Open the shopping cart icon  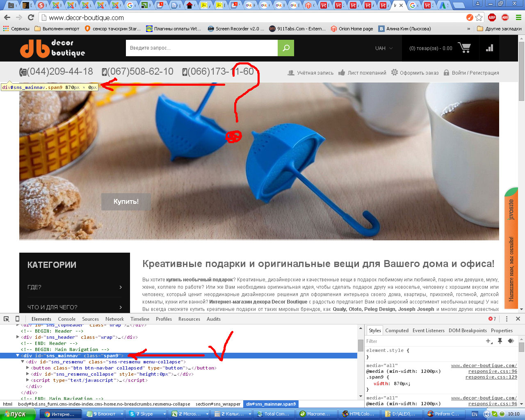tap(464, 48)
